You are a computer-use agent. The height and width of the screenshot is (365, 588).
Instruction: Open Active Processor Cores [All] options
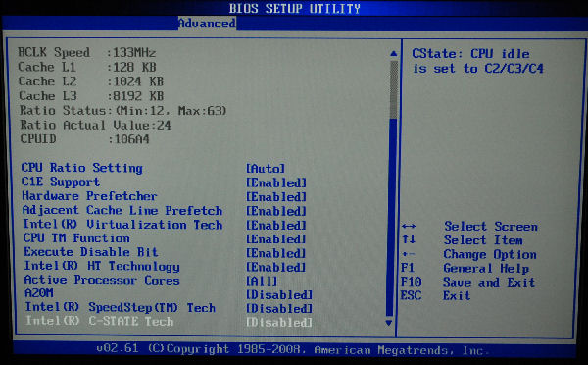[x=262, y=281]
